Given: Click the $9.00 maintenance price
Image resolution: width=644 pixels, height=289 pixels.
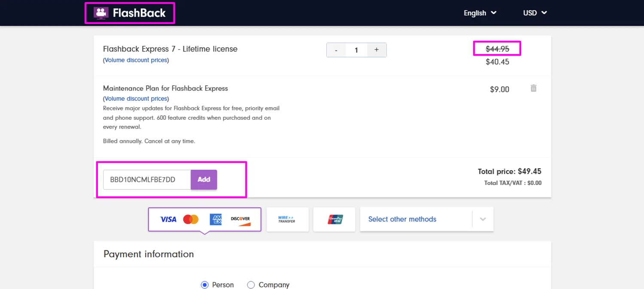Looking at the screenshot, I should click(x=499, y=89).
